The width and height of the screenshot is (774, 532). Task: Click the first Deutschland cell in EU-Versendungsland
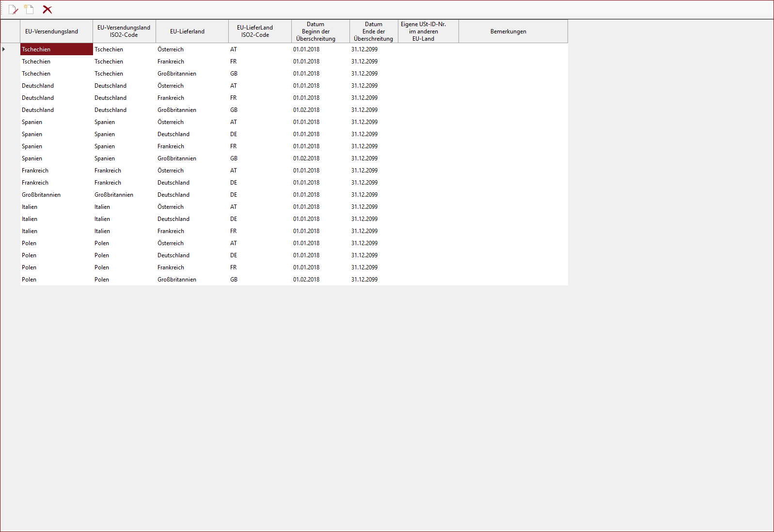pos(38,86)
